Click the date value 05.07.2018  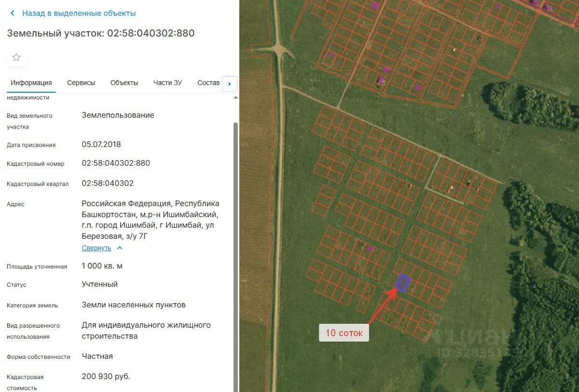(x=101, y=145)
